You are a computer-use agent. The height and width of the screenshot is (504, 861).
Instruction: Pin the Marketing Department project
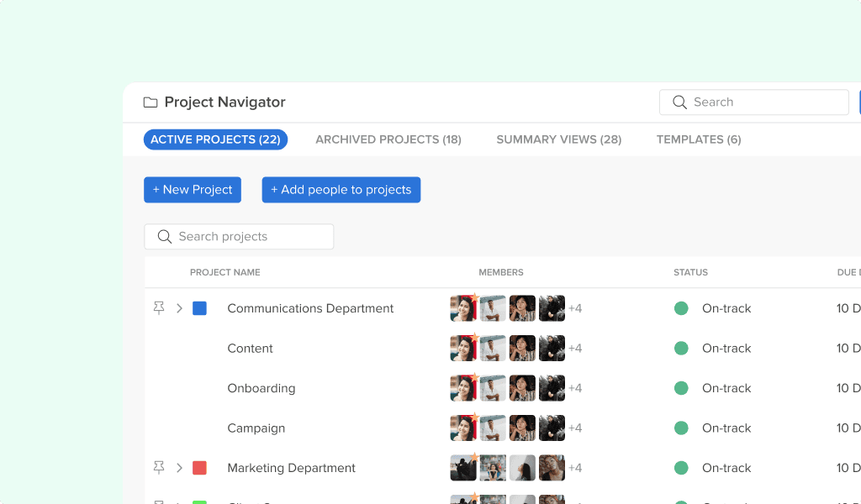click(x=159, y=468)
